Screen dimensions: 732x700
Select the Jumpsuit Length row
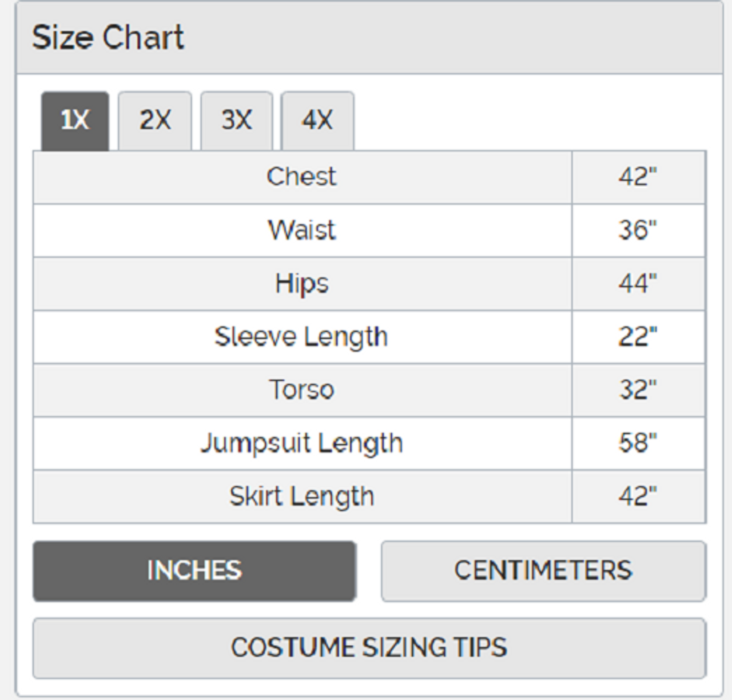pyautogui.click(x=301, y=443)
